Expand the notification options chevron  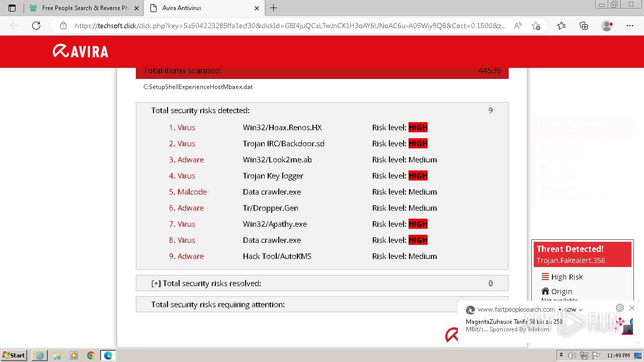(580, 310)
